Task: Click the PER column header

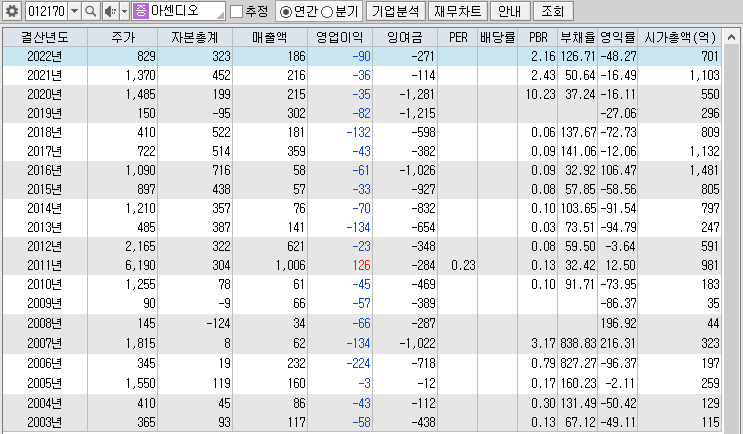Action: (458, 37)
